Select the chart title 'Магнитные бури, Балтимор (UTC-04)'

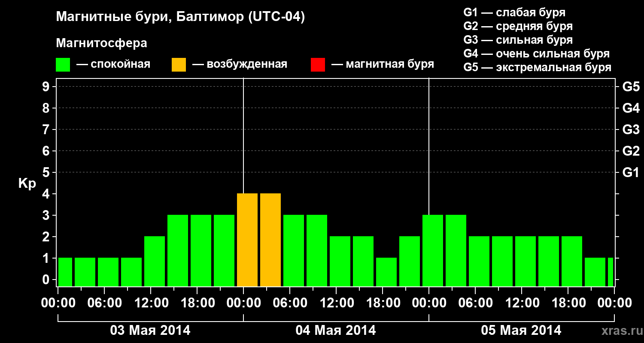(180, 17)
